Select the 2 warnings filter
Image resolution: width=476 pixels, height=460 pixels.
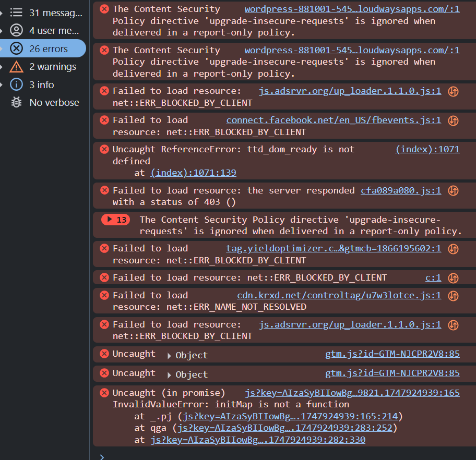[x=43, y=66]
